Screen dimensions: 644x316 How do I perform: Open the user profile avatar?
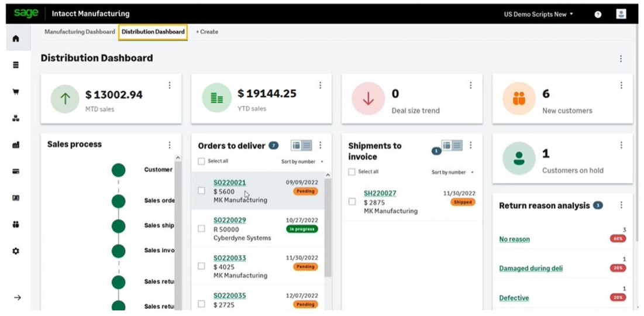click(x=621, y=14)
